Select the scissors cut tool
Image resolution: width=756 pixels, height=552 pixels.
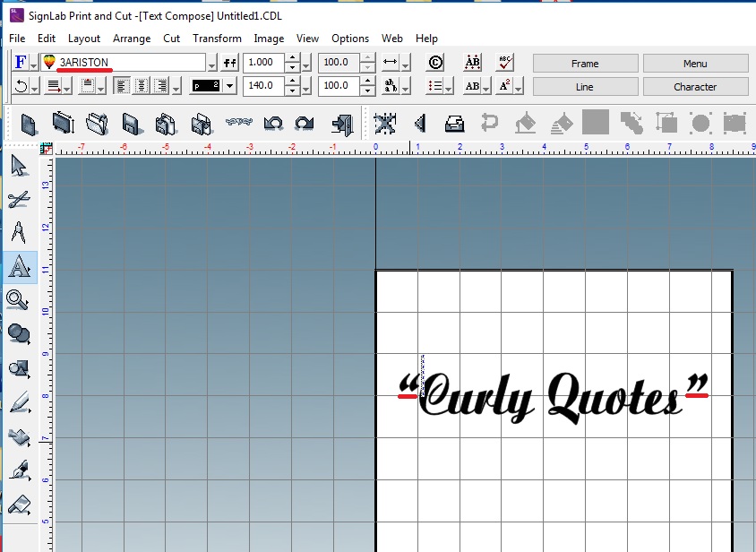click(x=20, y=199)
